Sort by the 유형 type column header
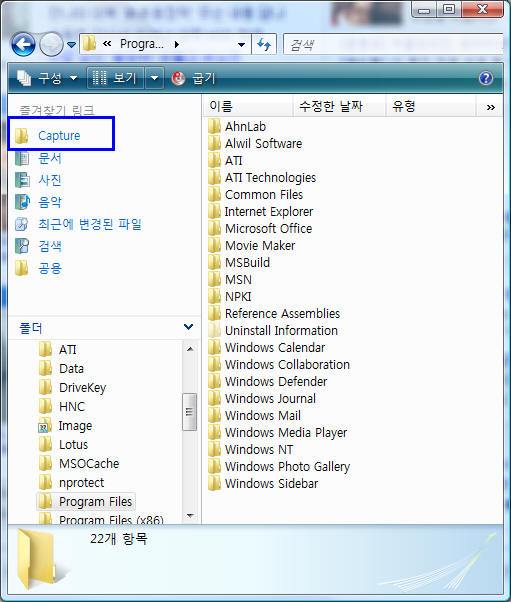The height and width of the screenshot is (602, 511). tap(431, 106)
